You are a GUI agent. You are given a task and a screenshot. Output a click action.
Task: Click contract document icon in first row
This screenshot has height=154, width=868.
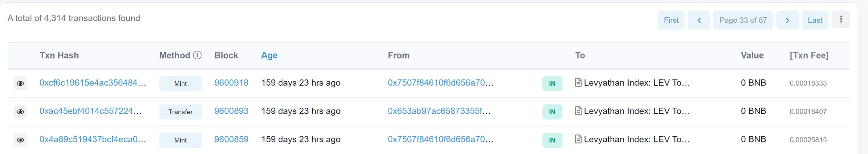(578, 83)
